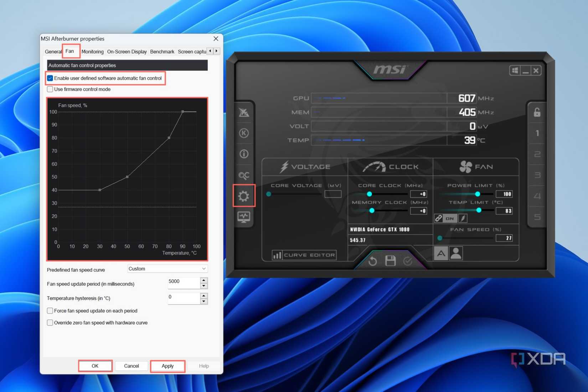
Task: Enable user defined software automatic fan control
Action: [50, 78]
